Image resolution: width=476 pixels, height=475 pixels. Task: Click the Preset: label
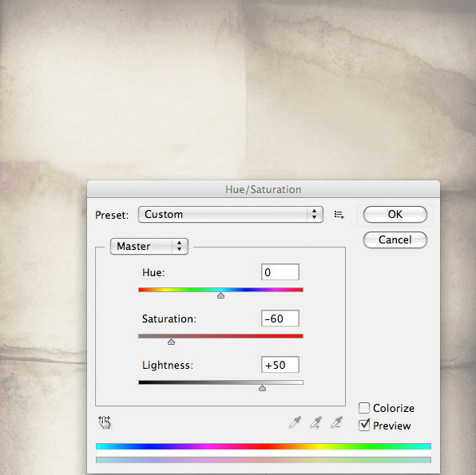click(x=112, y=215)
